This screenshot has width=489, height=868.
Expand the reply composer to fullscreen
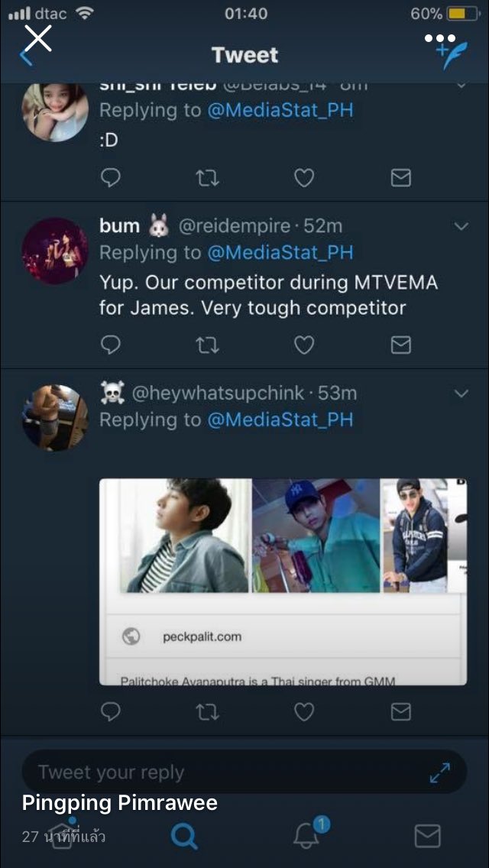click(x=439, y=773)
